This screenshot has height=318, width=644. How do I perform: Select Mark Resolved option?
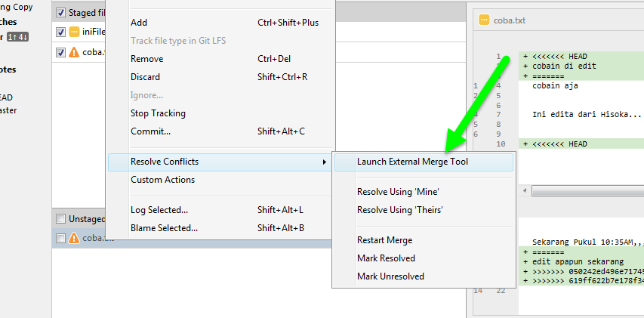[386, 258]
